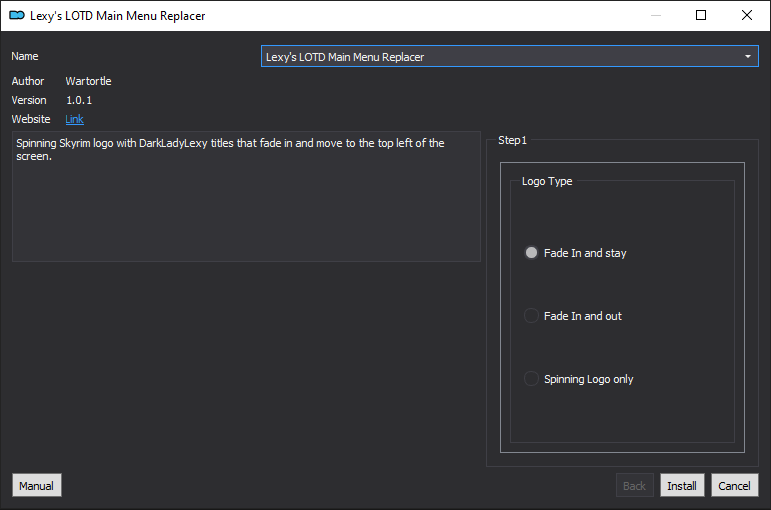Click the 'Version' label
This screenshot has height=510, width=771.
(x=29, y=100)
